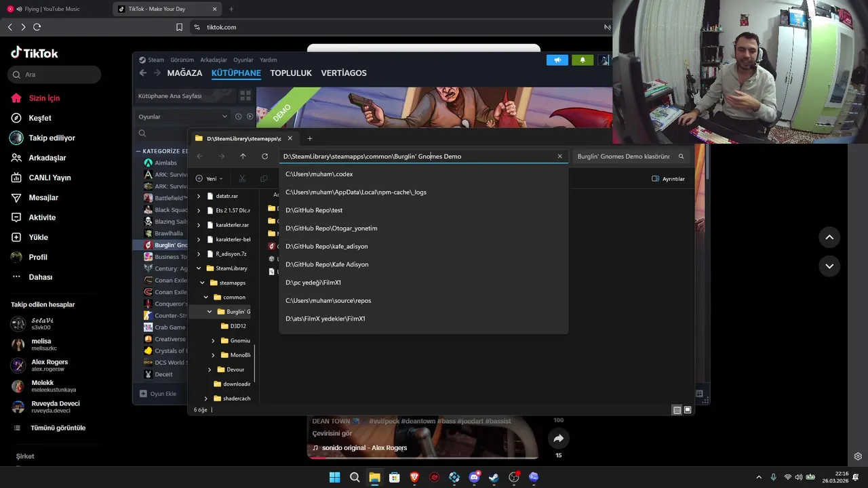Screen dimensions: 868x488
Task: Expand shadercache folder in tree
Action: (205, 399)
